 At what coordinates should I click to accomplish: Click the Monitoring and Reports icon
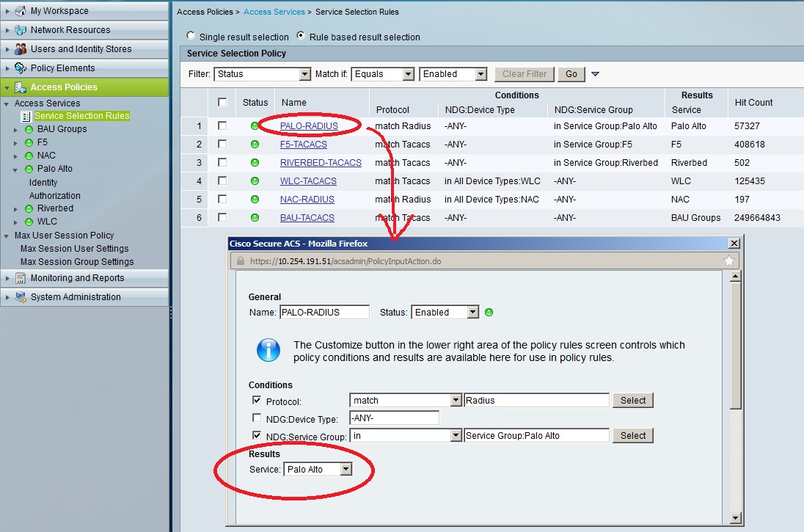coord(21,278)
